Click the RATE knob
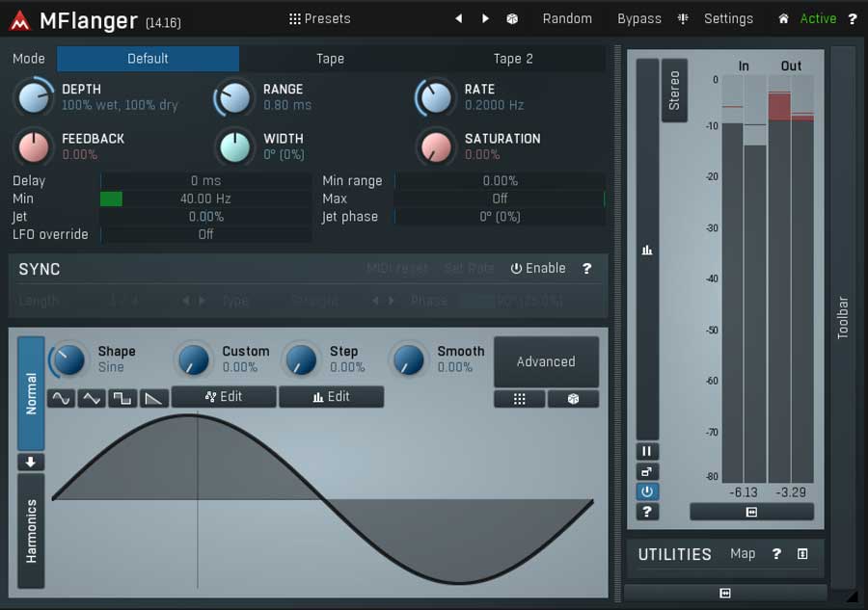Image resolution: width=868 pixels, height=610 pixels. [x=436, y=98]
